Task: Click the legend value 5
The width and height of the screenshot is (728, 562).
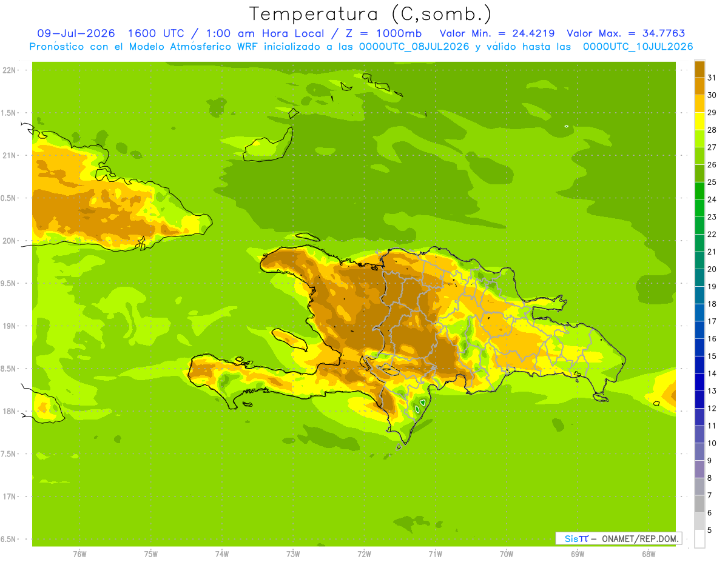Action: point(710,530)
